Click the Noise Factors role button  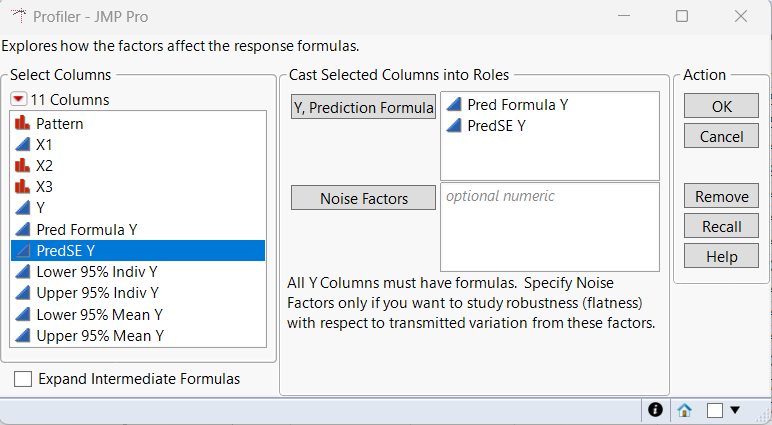pyautogui.click(x=363, y=198)
